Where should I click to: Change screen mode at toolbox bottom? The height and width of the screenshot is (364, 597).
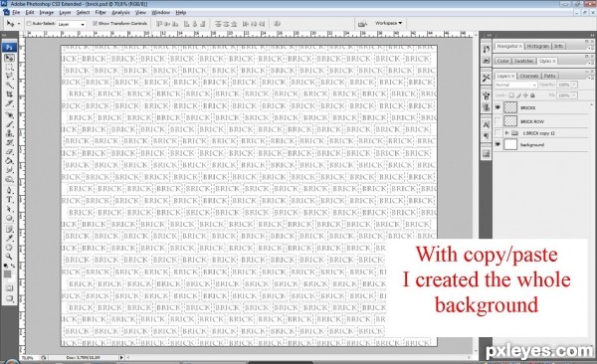(x=9, y=298)
